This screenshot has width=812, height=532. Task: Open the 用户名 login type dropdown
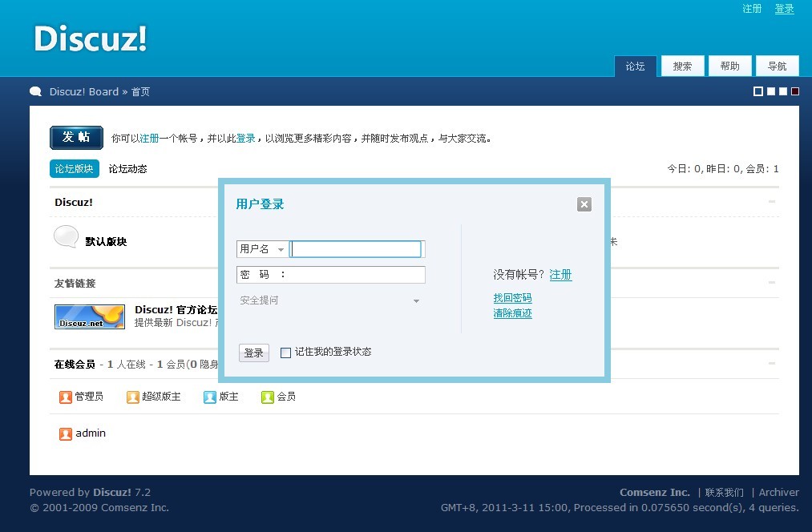[x=262, y=249]
